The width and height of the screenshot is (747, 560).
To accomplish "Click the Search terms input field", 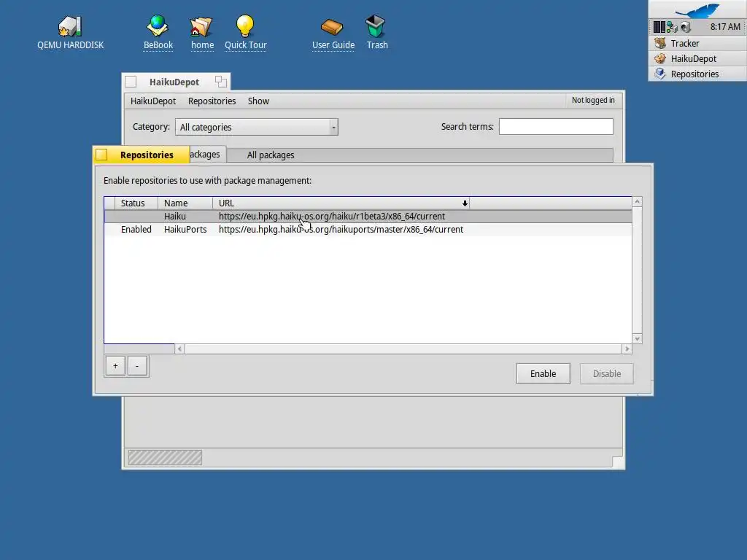I will (x=556, y=127).
